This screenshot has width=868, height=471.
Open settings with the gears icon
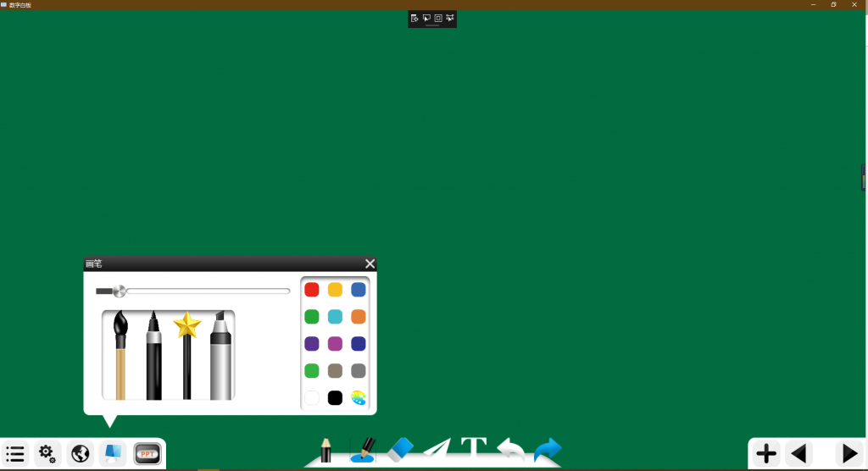[47, 454]
